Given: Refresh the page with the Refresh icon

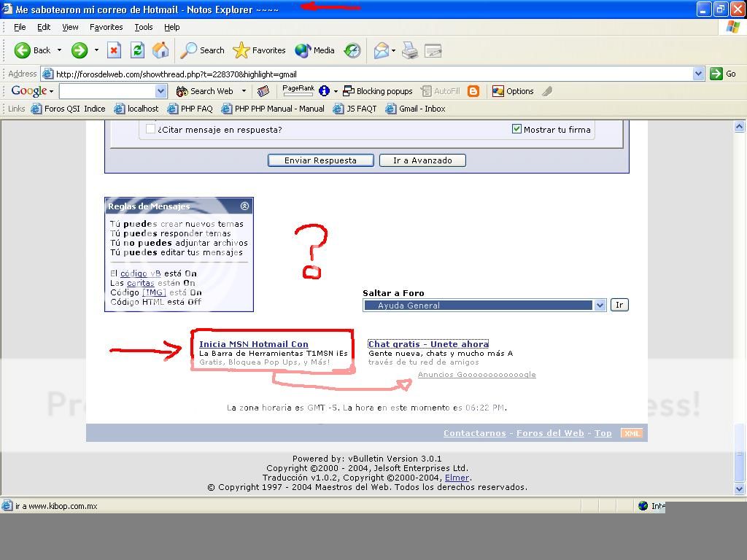Looking at the screenshot, I should 138,50.
